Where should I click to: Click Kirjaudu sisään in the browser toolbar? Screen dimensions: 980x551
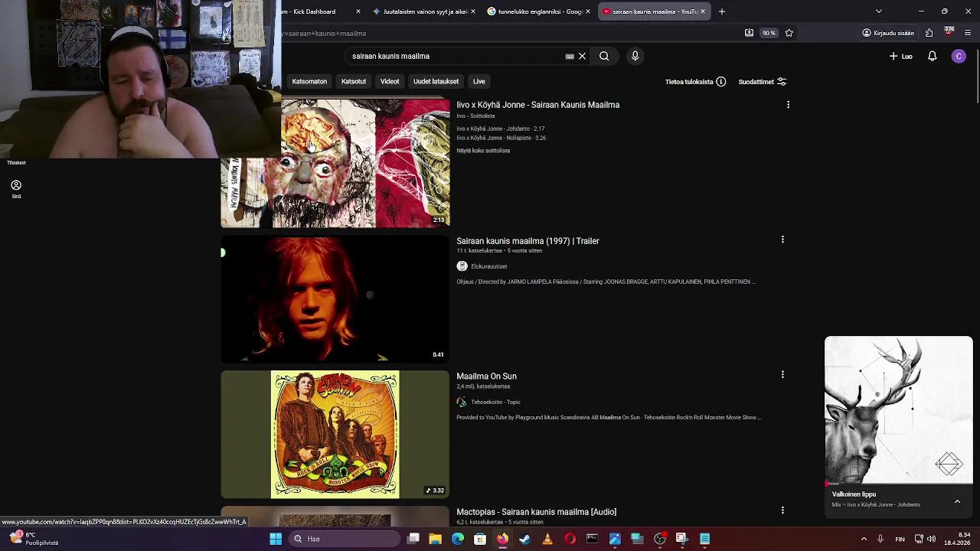888,33
